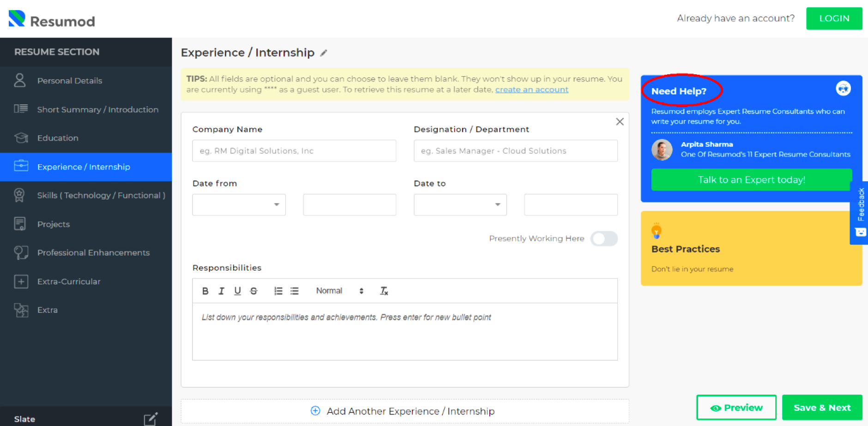
Task: Click Talk to an Expert today button
Action: [x=751, y=180]
